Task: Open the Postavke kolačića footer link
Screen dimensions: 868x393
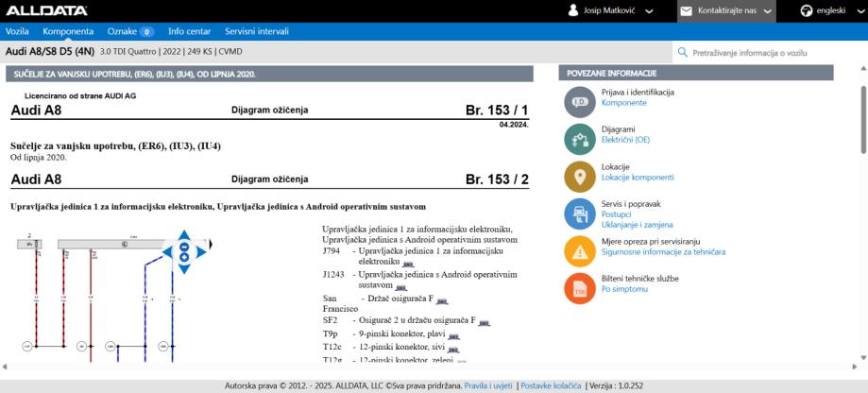Action: [x=551, y=385]
